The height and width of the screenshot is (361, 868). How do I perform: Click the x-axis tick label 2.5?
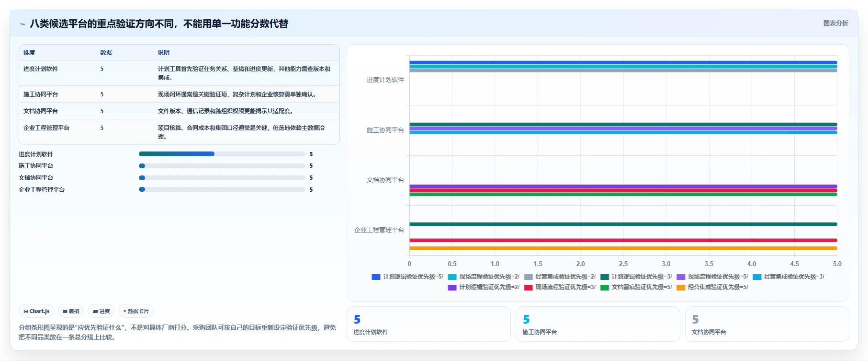623,264
